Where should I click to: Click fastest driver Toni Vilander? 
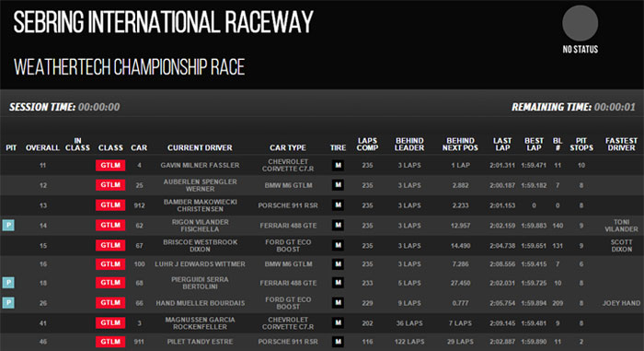pos(621,226)
